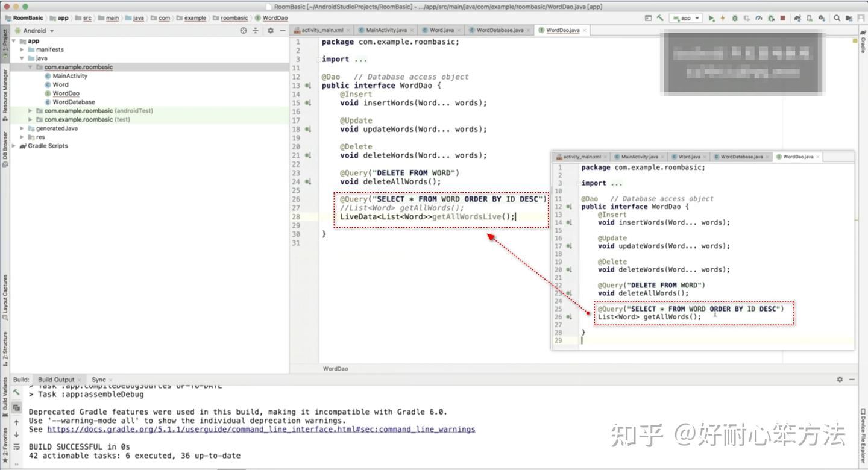Close the WordDao.java editor tab
This screenshot has height=470, width=868.
coord(584,30)
